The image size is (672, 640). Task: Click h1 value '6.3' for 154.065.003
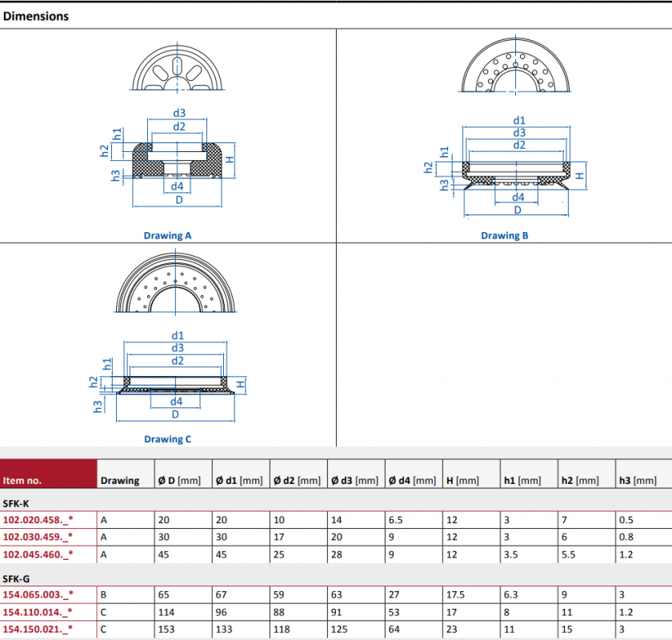(511, 595)
